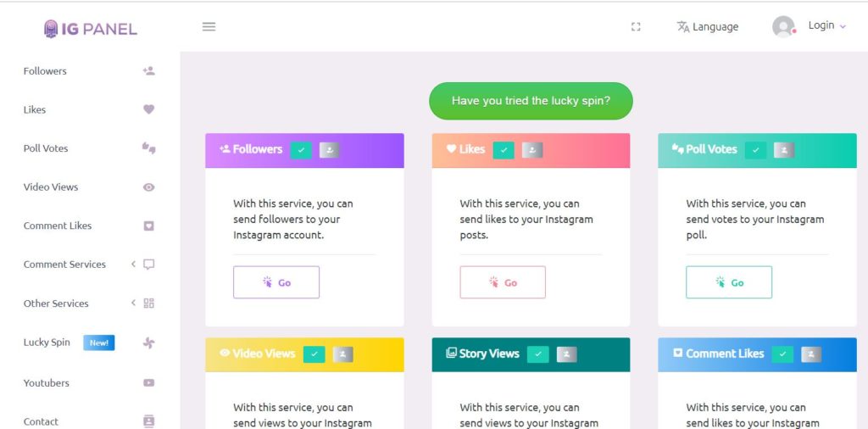
Task: Toggle fullscreen mode icon
Action: click(x=636, y=26)
